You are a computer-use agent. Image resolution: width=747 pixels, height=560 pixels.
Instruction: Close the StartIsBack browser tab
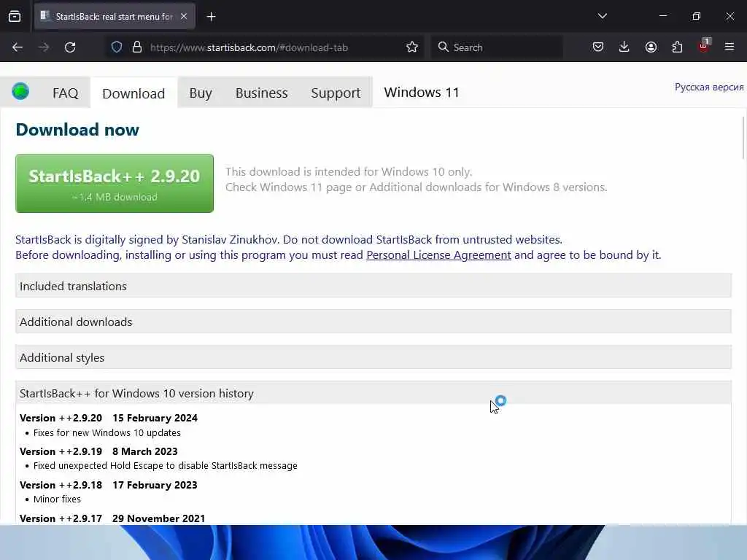tap(184, 16)
